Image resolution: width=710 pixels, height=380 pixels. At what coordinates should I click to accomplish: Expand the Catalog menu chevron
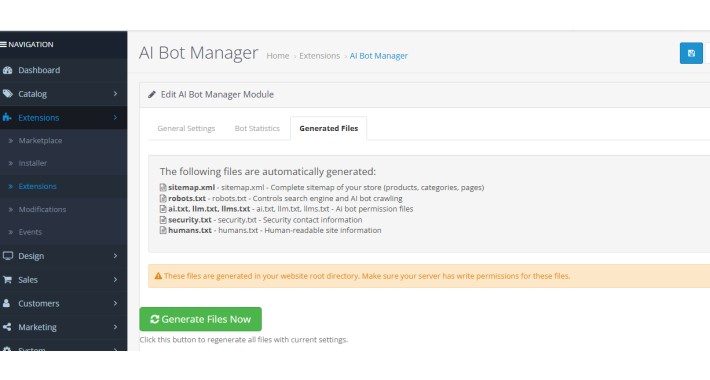[115, 94]
